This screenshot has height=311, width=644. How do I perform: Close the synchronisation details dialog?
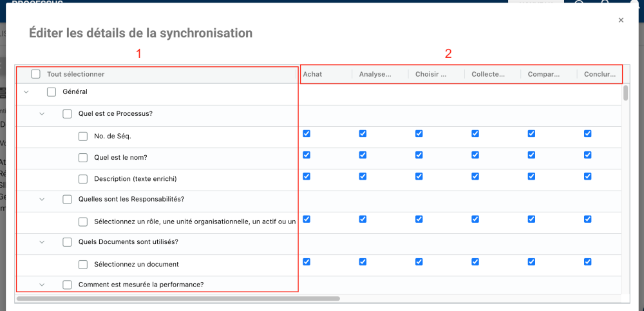tap(621, 21)
